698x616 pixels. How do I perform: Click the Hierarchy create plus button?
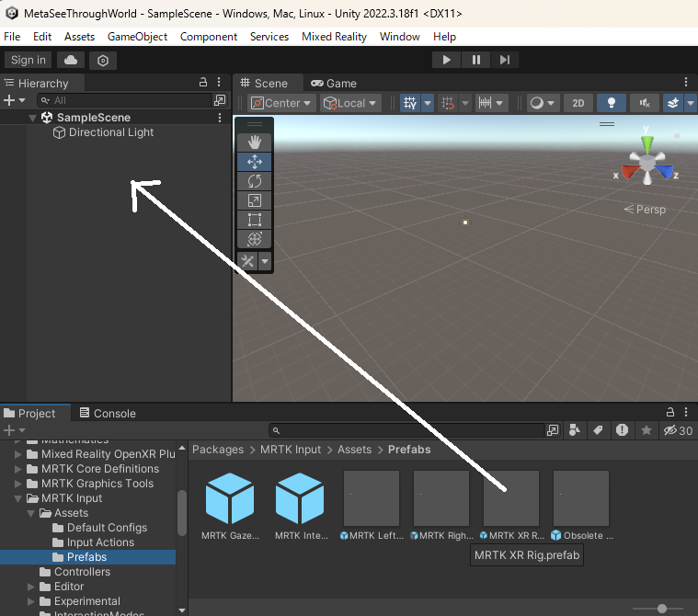[x=9, y=100]
